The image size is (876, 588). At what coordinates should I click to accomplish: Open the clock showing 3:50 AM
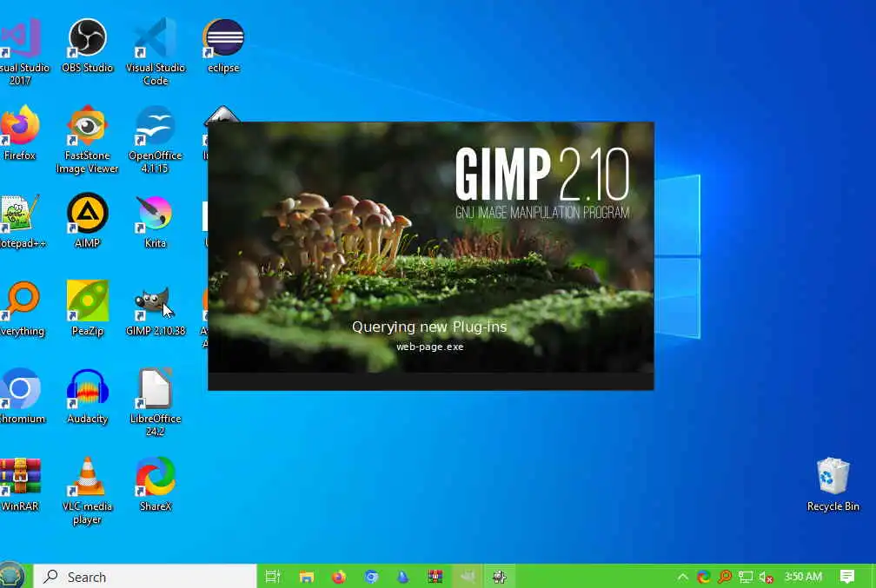tap(803, 577)
